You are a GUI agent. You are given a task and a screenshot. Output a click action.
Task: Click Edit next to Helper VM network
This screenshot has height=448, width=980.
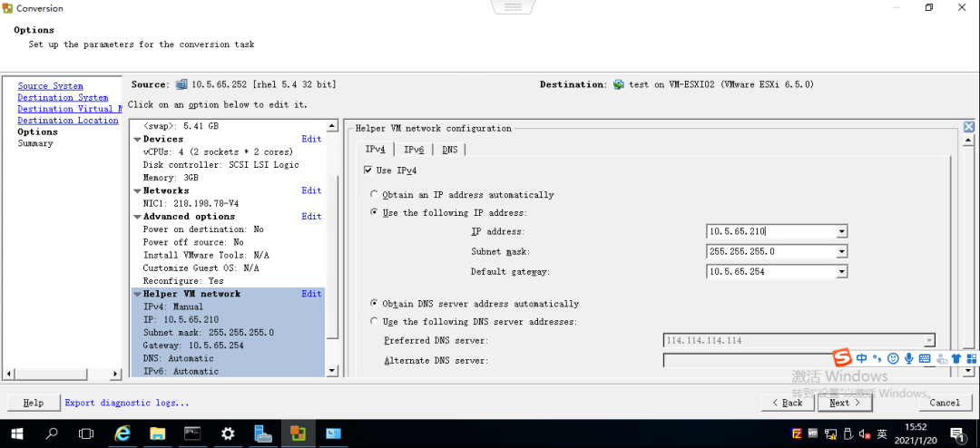pos(311,294)
